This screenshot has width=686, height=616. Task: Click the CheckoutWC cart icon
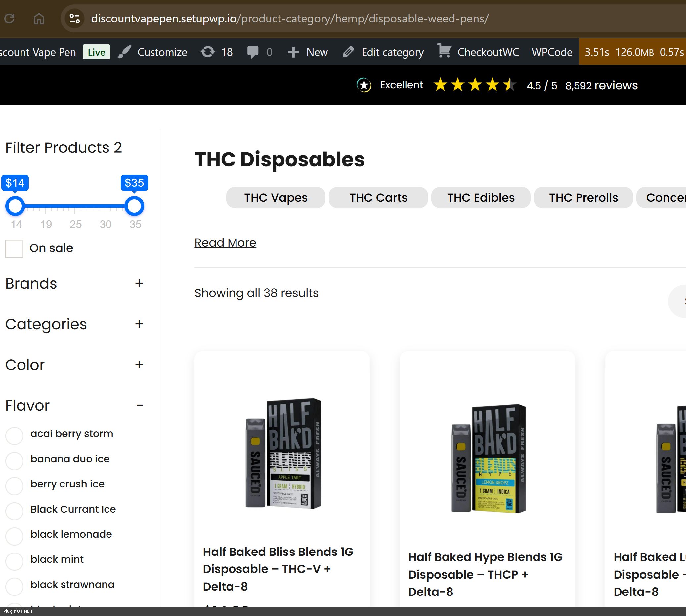pos(444,51)
